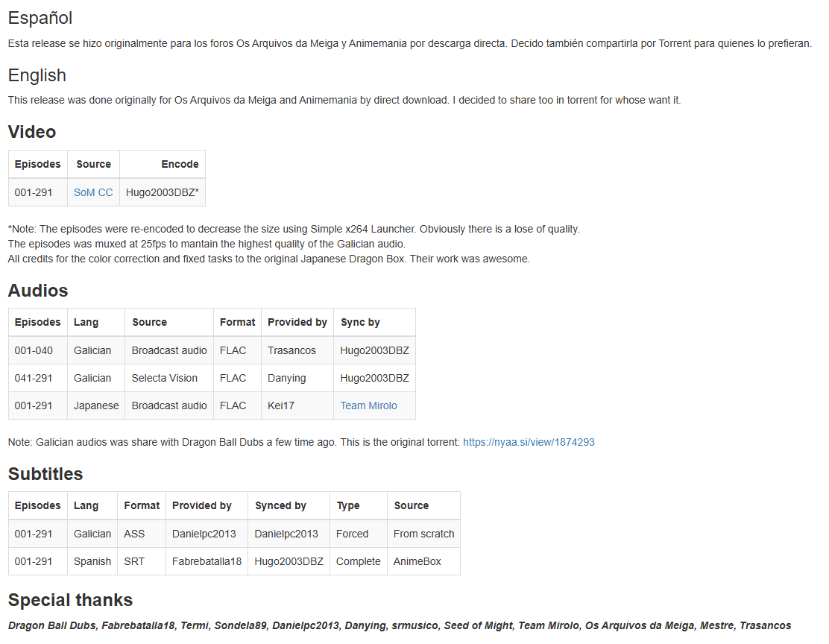The image size is (829, 644).
Task: Click the English heading
Action: click(37, 75)
